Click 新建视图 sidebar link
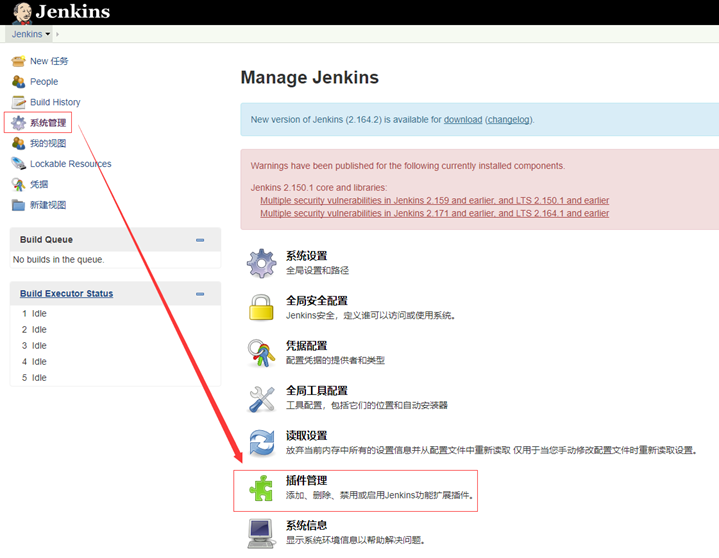 pyautogui.click(x=48, y=205)
